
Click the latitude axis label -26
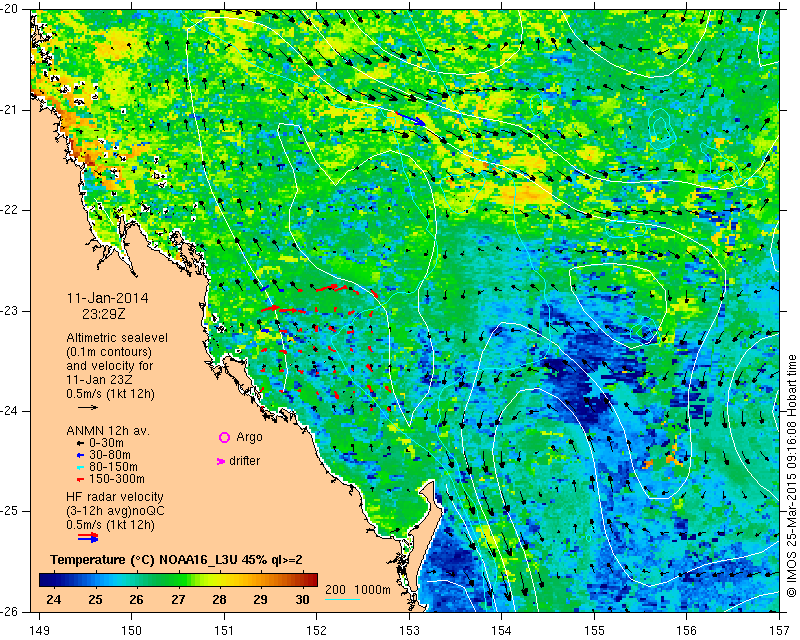pos(10,611)
